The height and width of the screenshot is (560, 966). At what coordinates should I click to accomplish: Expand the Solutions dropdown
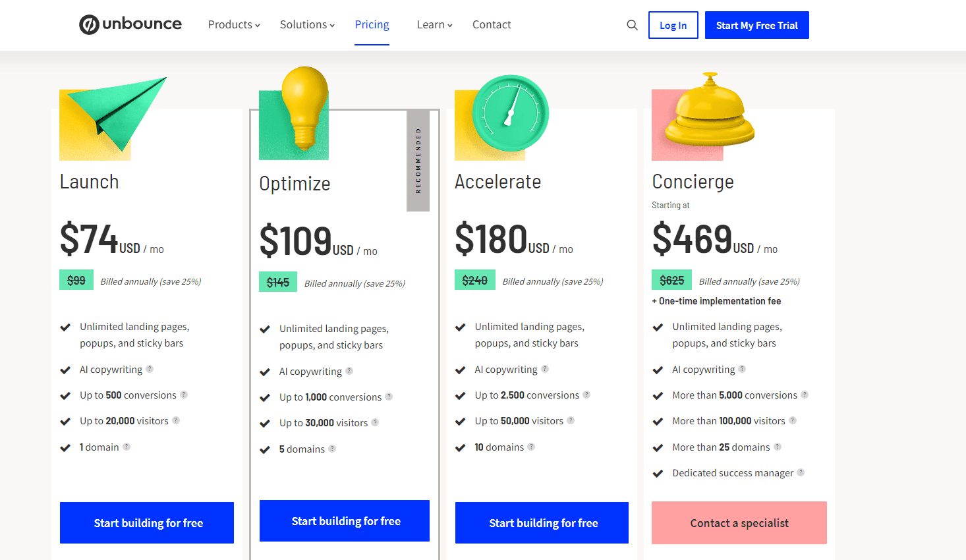click(x=307, y=24)
